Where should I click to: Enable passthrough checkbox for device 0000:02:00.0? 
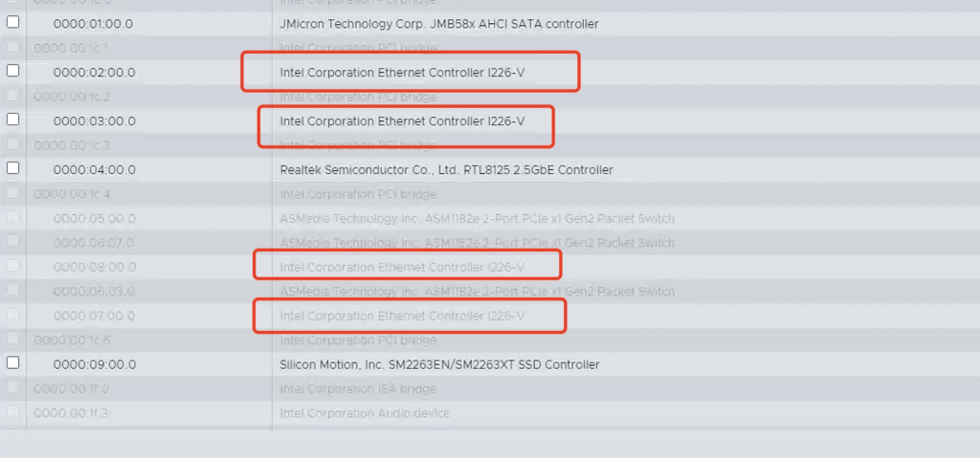(x=13, y=71)
